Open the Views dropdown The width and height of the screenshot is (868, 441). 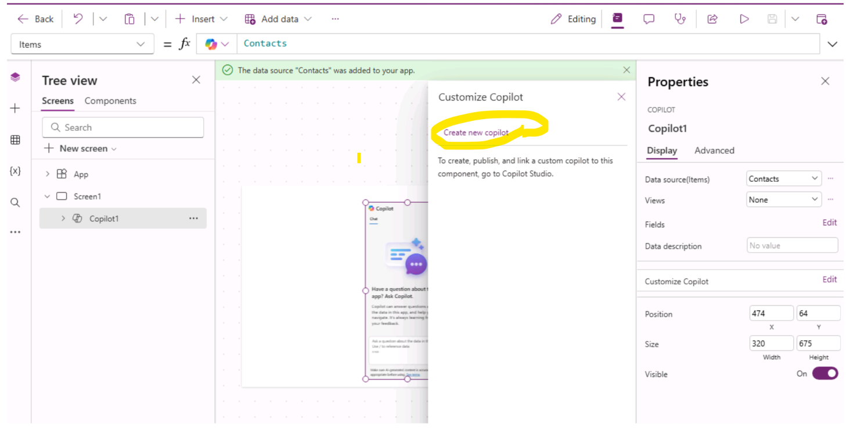click(783, 200)
